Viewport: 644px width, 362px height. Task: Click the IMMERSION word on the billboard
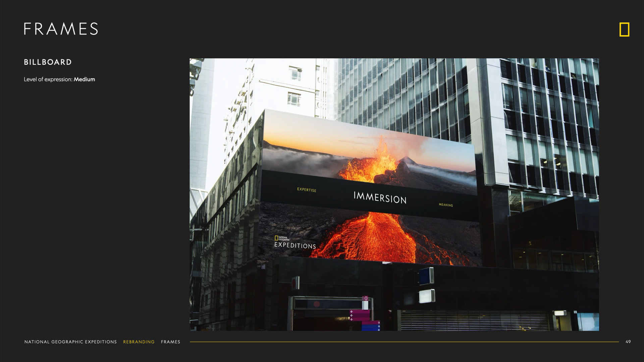380,198
